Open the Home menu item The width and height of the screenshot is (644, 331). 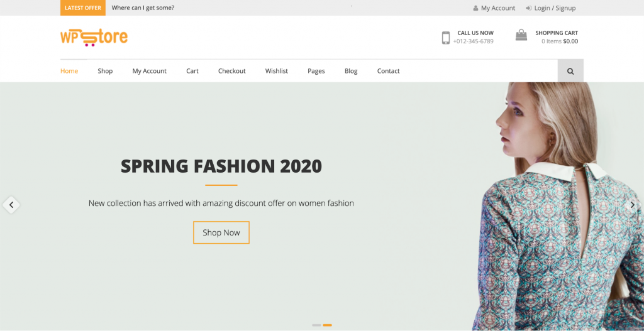[x=69, y=71]
